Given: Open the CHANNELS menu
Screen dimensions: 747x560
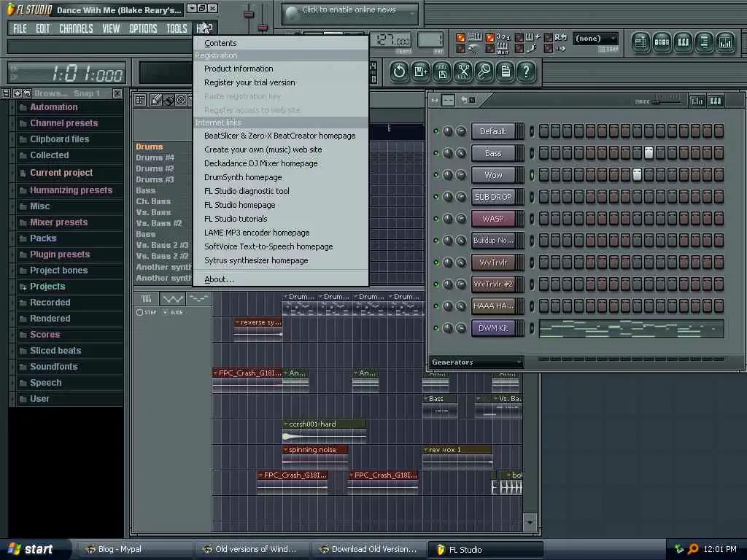Looking at the screenshot, I should coord(76,28).
